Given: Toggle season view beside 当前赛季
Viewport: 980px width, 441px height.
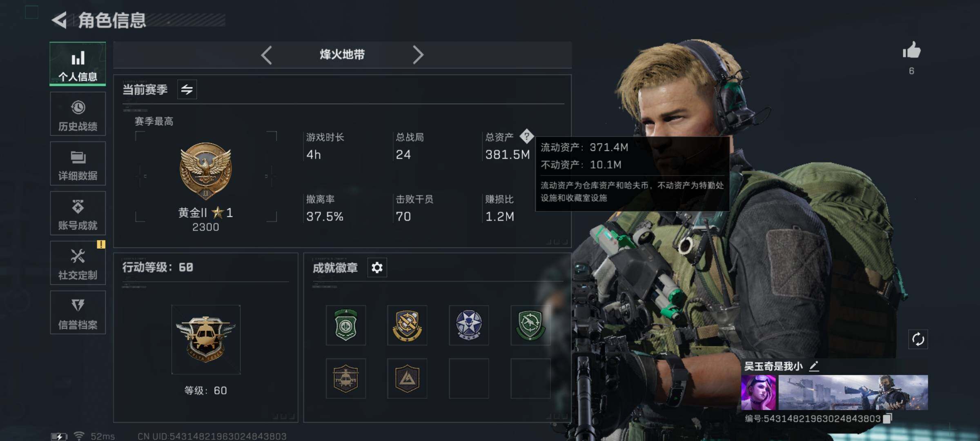Looking at the screenshot, I should 187,89.
